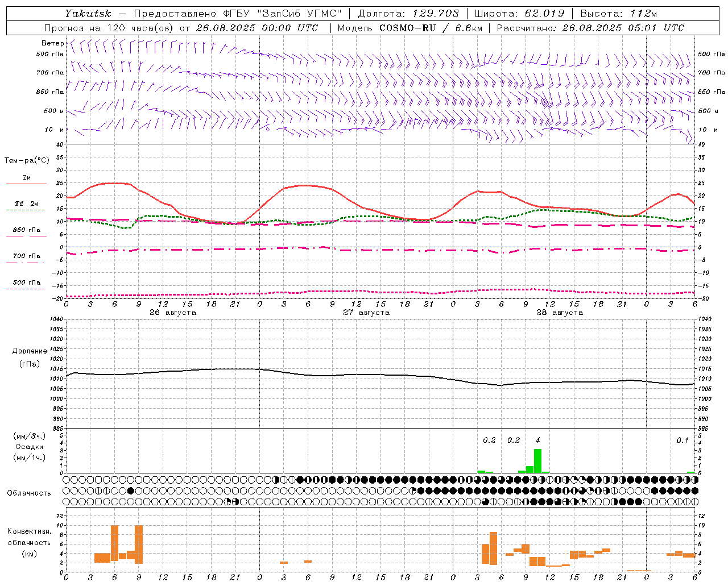Viewport: 728px width, 582px height.
Task: Click the Тем-ра(°C) axis title
Action: click(27, 161)
